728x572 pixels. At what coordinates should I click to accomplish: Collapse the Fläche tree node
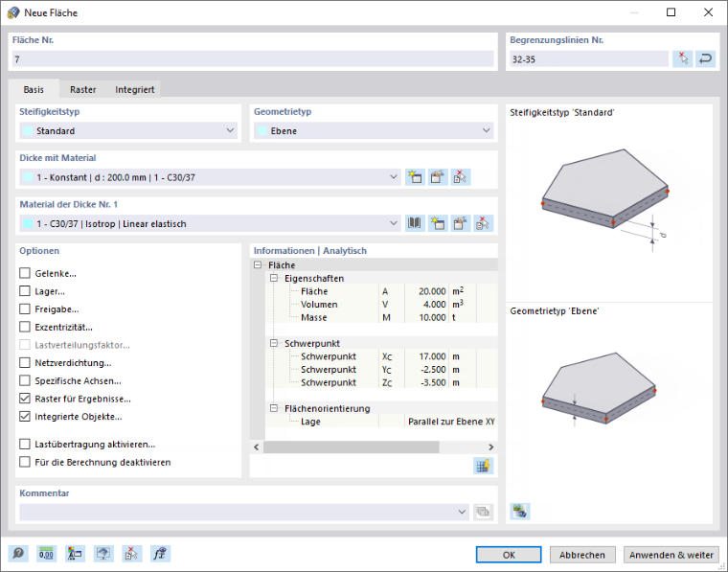pos(258,264)
